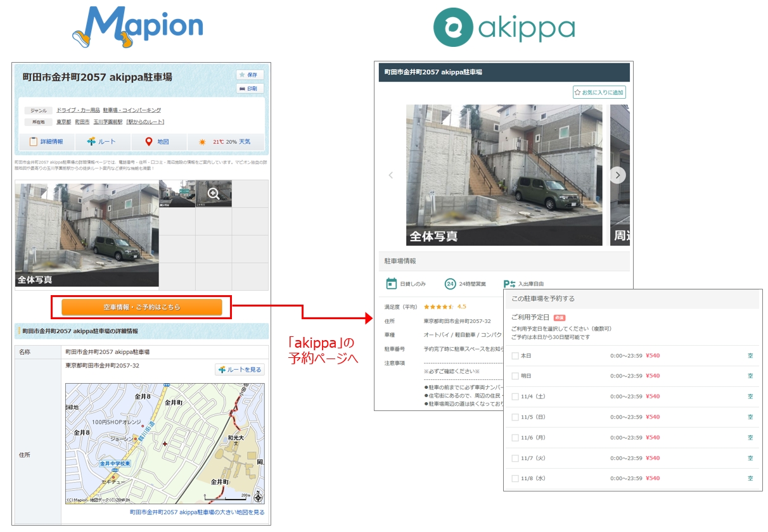Click the Mapion 保存 (save) button
Image resolution: width=768 pixels, height=532 pixels.
[x=250, y=75]
